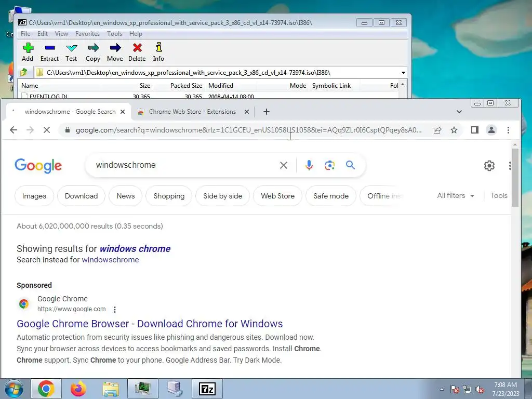Image resolution: width=532 pixels, height=399 pixels.
Task: Close the Chrome Web Store tab
Action: (247, 112)
